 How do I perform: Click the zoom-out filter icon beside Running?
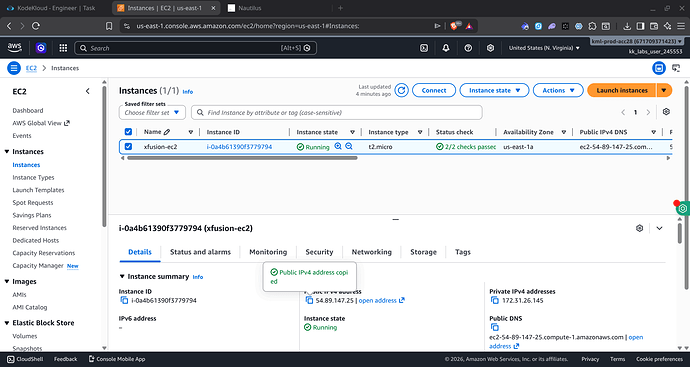(x=349, y=146)
